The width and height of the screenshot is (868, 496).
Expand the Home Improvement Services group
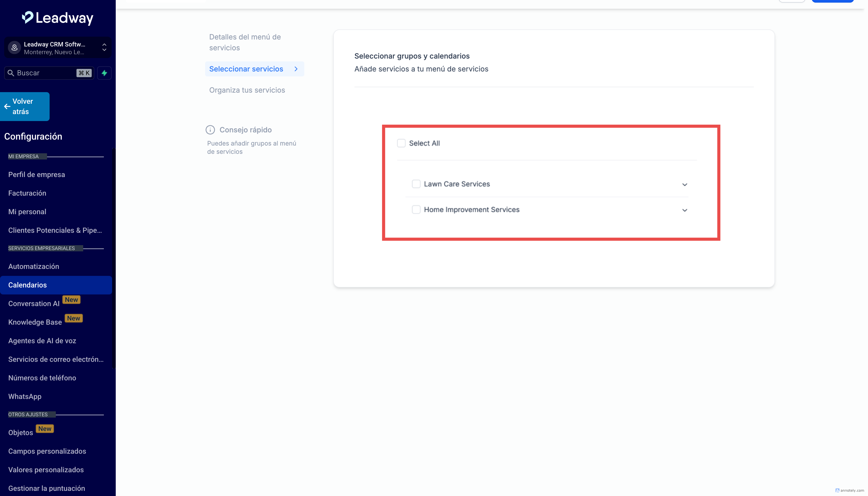point(684,210)
